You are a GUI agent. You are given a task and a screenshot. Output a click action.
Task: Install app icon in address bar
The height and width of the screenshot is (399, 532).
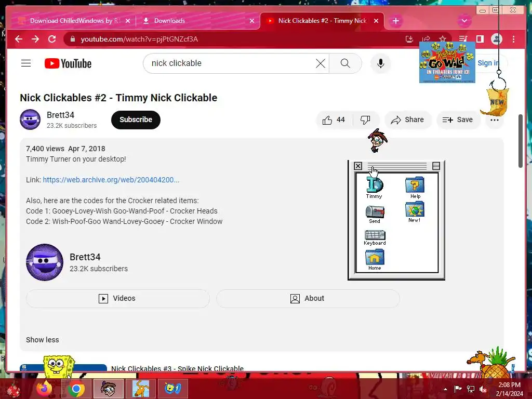point(409,39)
